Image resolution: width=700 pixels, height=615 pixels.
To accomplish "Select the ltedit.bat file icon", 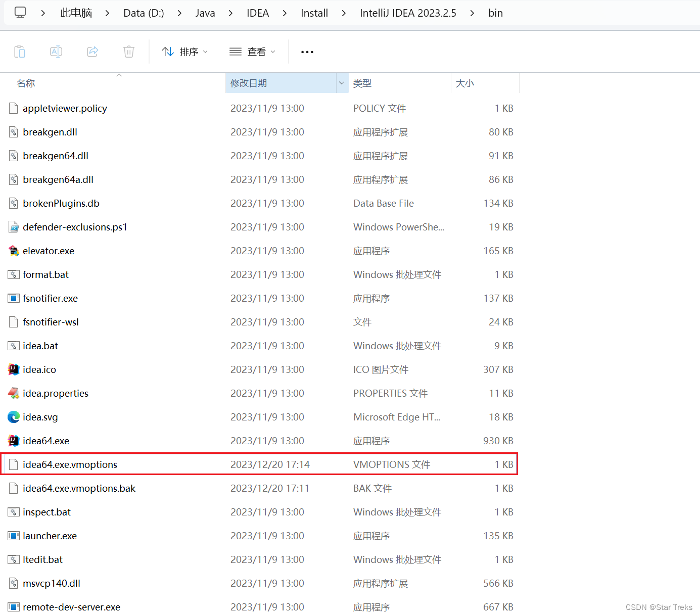I will (x=14, y=559).
